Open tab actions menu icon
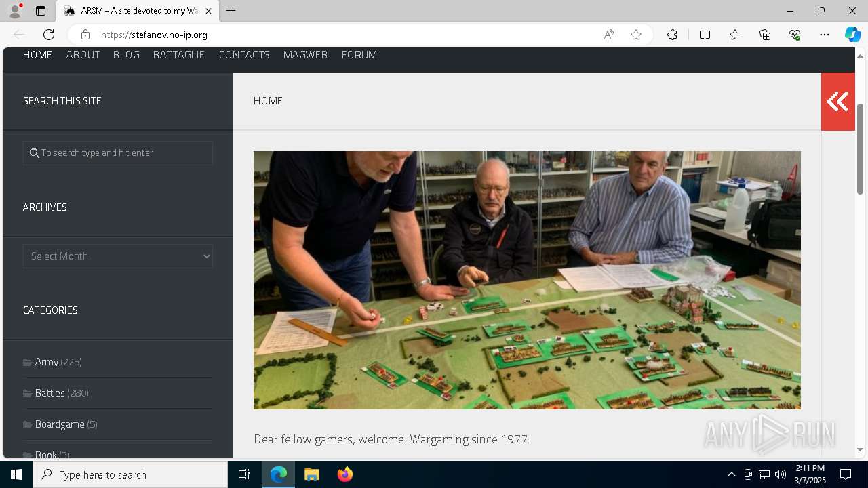 point(41,11)
